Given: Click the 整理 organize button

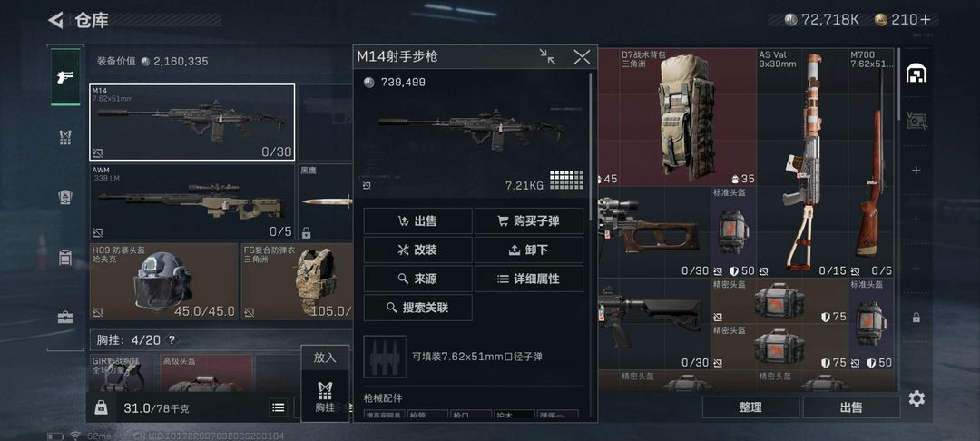Looking at the screenshot, I should click(750, 407).
